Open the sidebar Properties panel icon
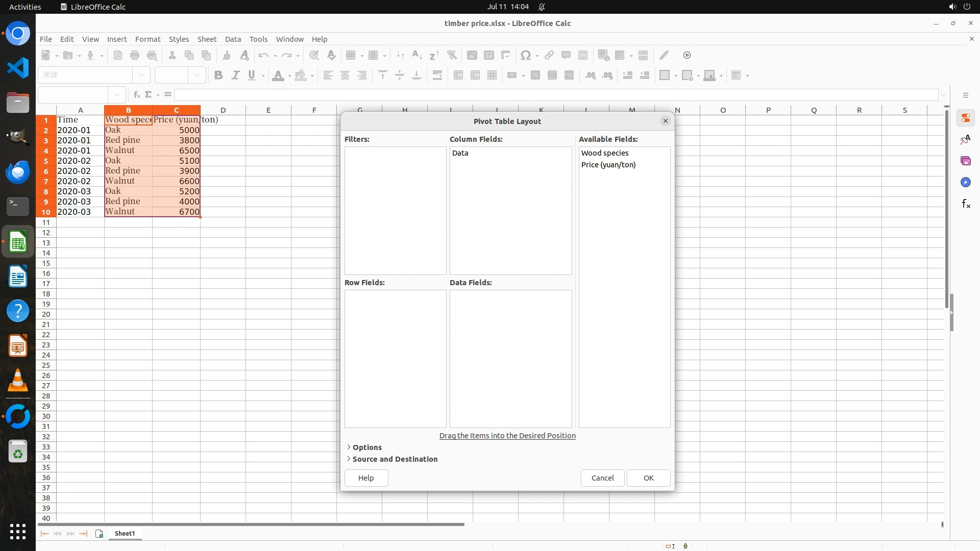The height and width of the screenshot is (551, 980). pos(965,118)
